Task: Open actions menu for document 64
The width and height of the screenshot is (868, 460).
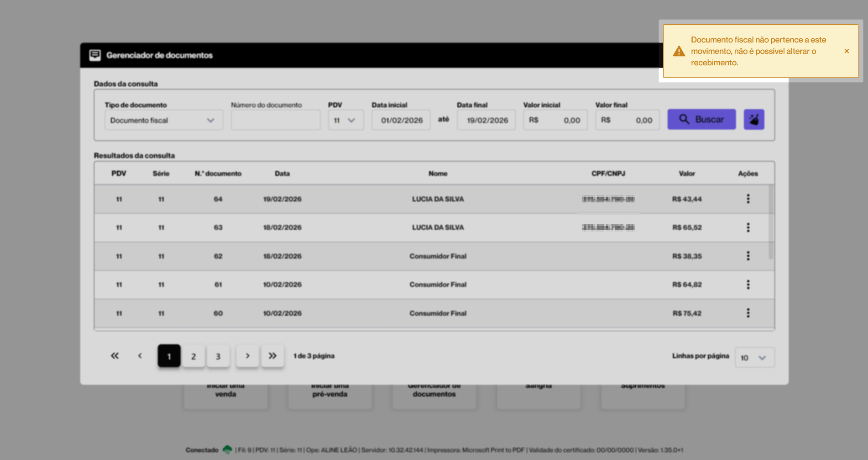Action: 748,199
